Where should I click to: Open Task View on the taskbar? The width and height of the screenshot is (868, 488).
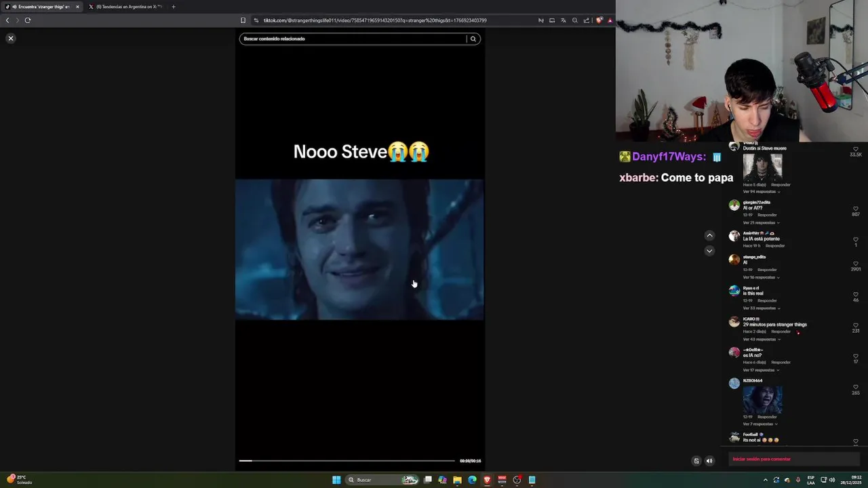pos(428,480)
